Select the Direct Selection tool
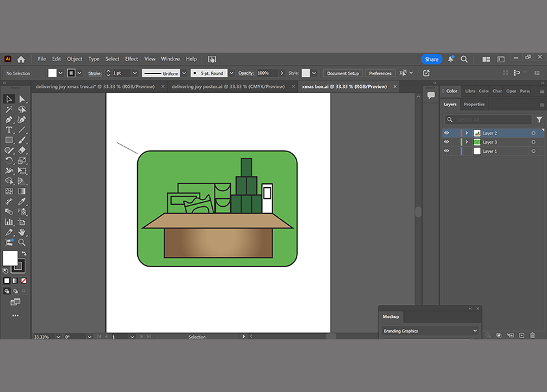This screenshot has width=547, height=392. (22, 99)
